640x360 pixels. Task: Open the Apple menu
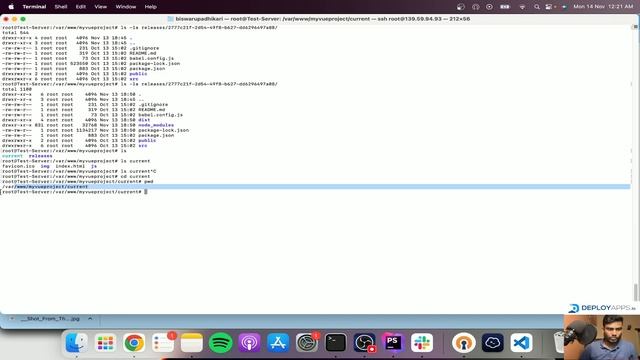coord(11,7)
